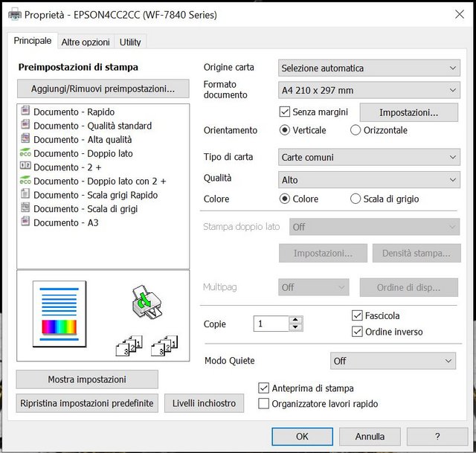Image resolution: width=476 pixels, height=453 pixels.
Task: Open the Origine carta dropdown
Action: [x=369, y=68]
